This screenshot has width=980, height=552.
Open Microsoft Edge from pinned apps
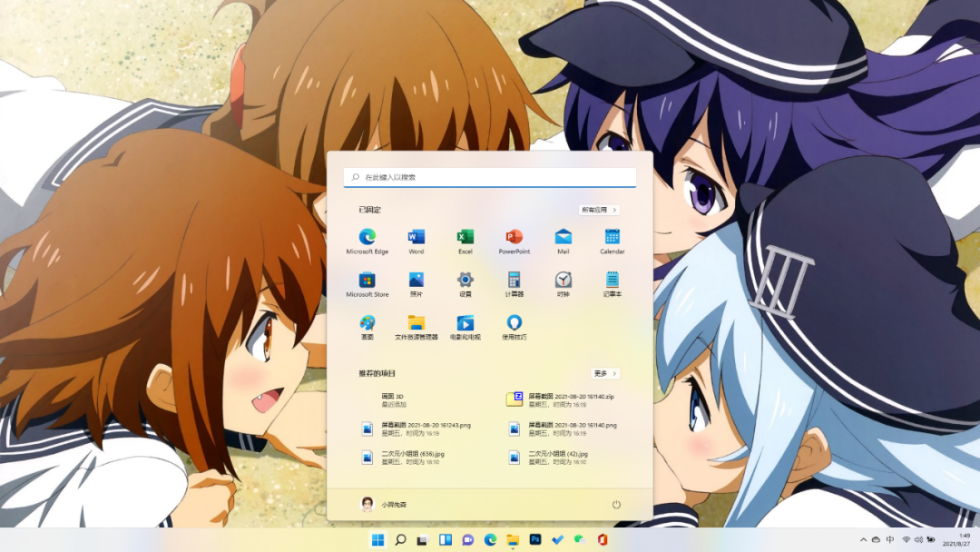coord(367,238)
